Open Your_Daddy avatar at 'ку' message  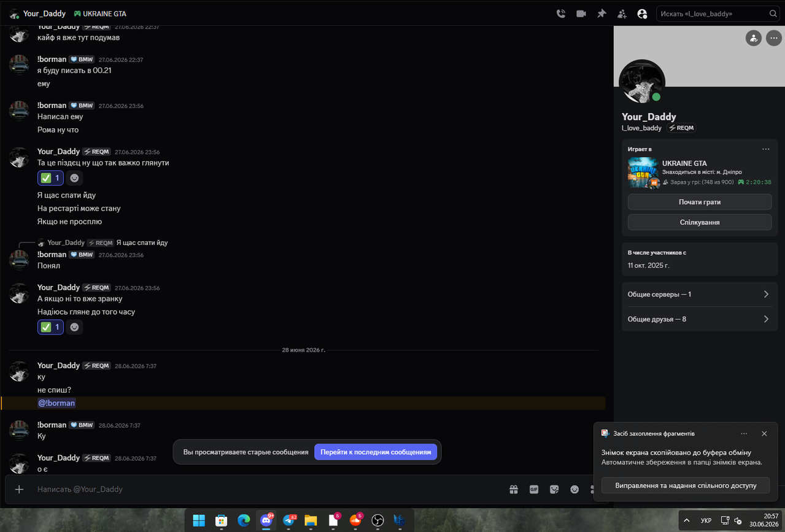(x=19, y=371)
